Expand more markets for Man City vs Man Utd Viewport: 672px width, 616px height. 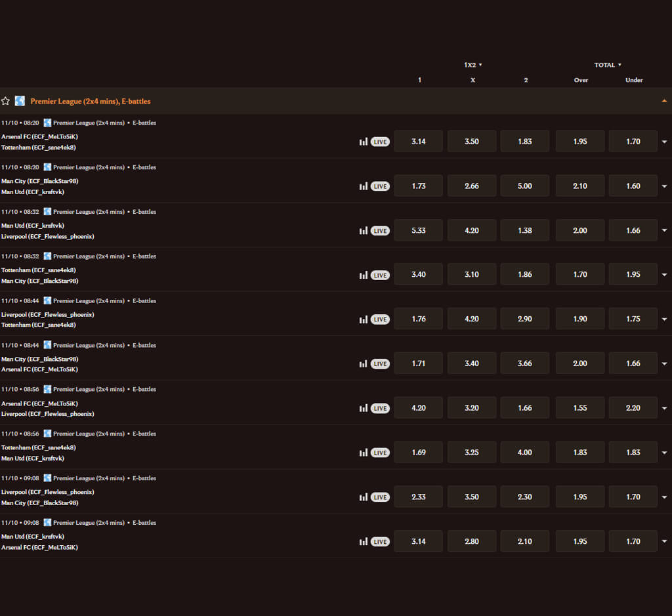click(664, 186)
